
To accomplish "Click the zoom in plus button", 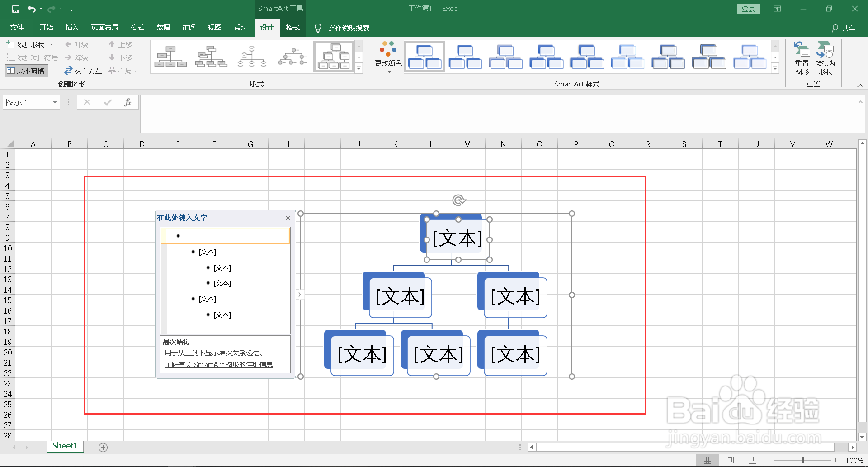I will (836, 460).
